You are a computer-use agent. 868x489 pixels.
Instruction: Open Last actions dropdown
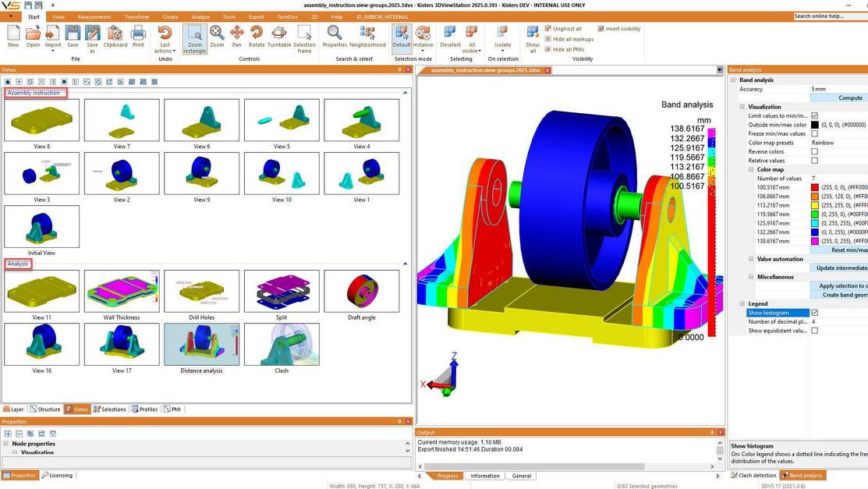coord(165,48)
